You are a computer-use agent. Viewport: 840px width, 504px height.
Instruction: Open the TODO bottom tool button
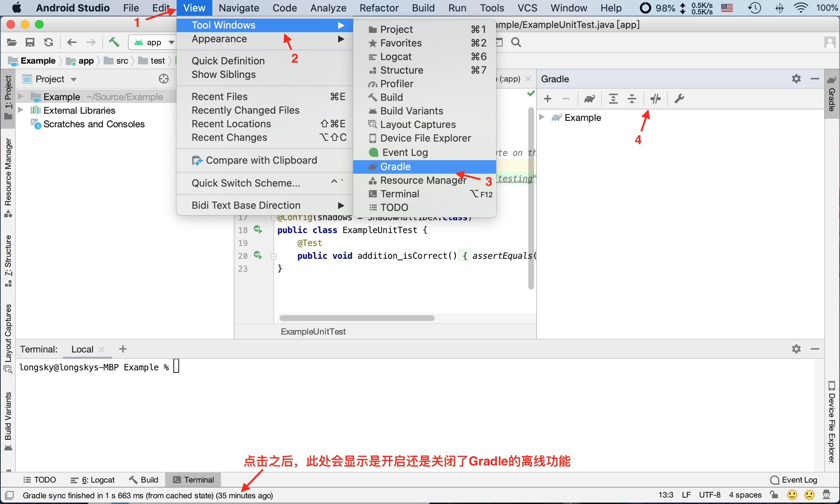pos(40,480)
